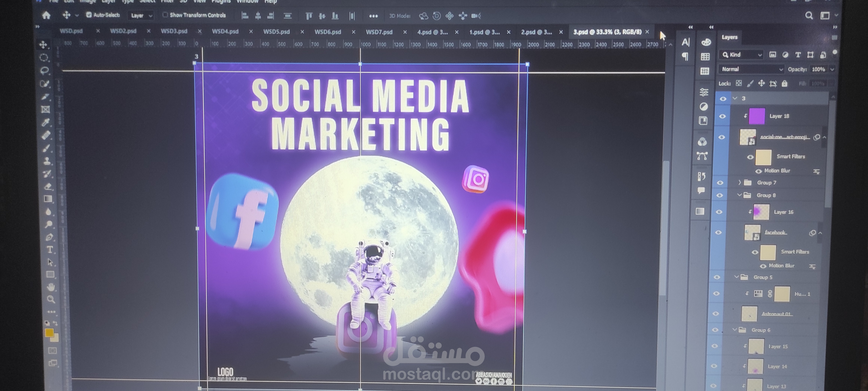Screen dimensions: 868x391
Task: Click the Lock All padlock icon
Action: [784, 84]
